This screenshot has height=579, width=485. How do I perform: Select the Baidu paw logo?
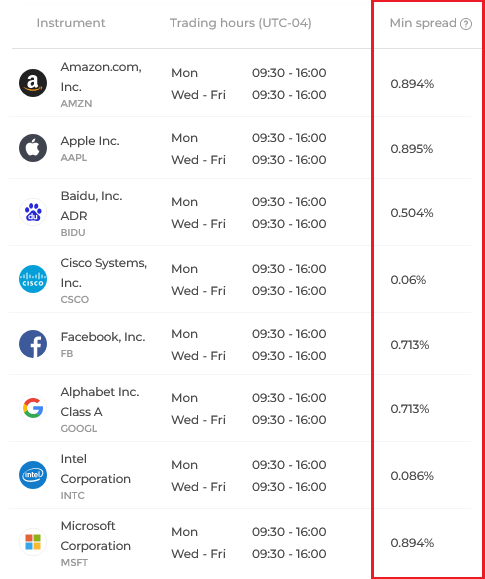click(x=33, y=212)
